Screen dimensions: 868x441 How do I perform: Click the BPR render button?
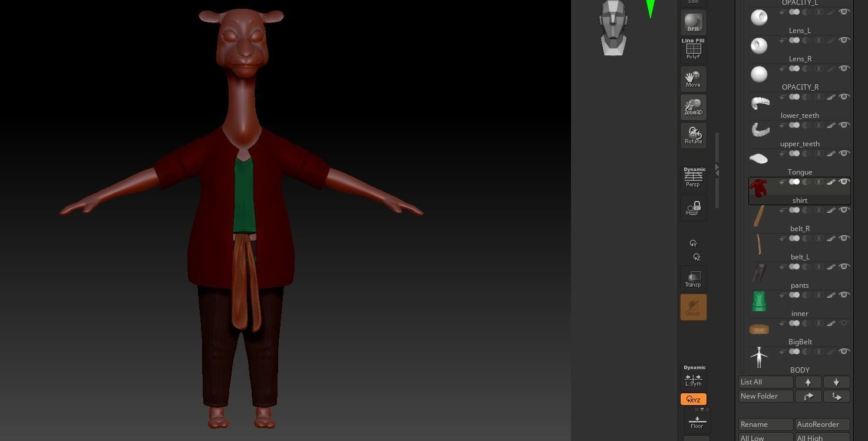[693, 22]
